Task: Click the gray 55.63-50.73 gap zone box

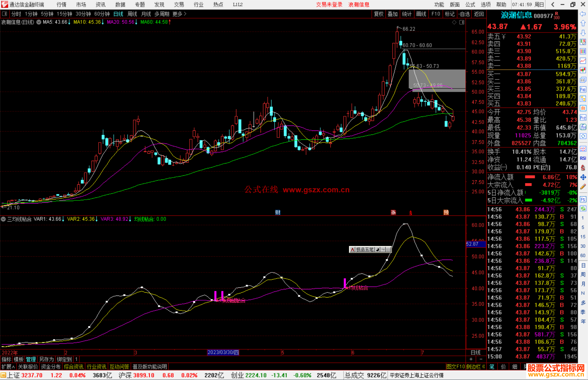Action: pyautogui.click(x=437, y=79)
